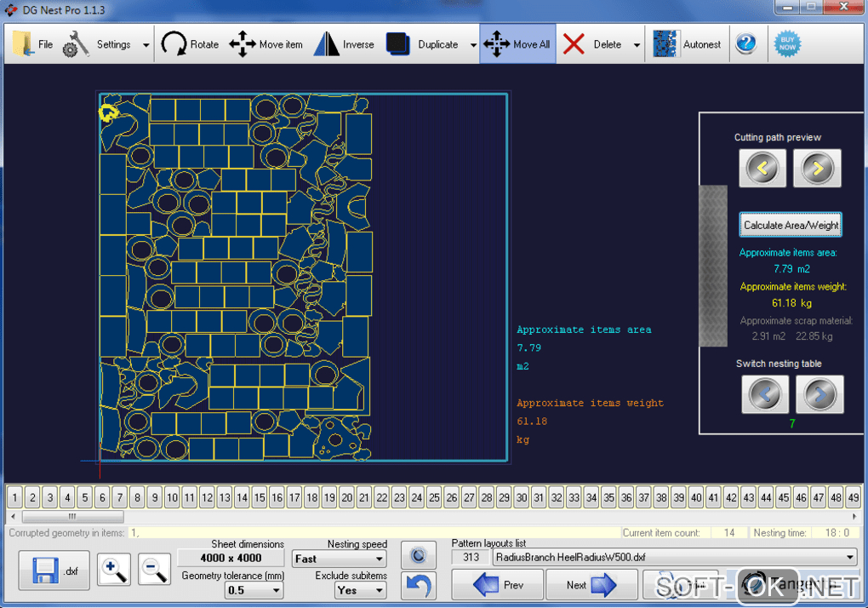The image size is (868, 608).
Task: Save layout using the .dxf disk button
Action: [53, 571]
